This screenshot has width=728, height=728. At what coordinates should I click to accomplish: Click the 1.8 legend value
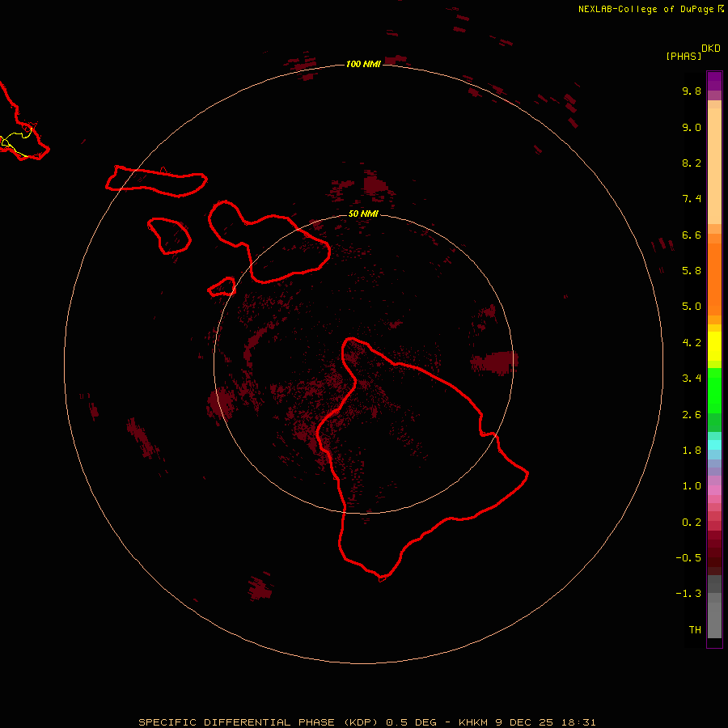pyautogui.click(x=692, y=451)
